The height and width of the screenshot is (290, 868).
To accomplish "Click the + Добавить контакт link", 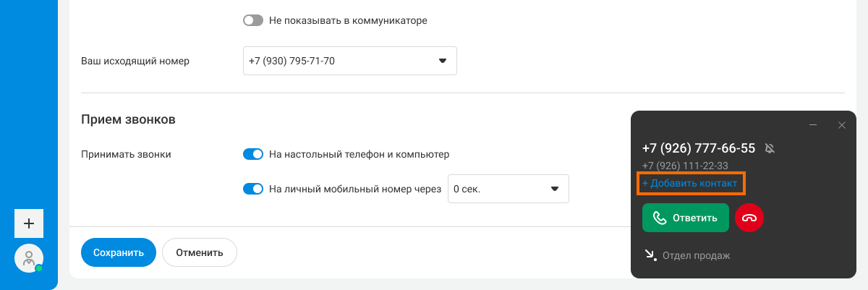I will pos(690,184).
